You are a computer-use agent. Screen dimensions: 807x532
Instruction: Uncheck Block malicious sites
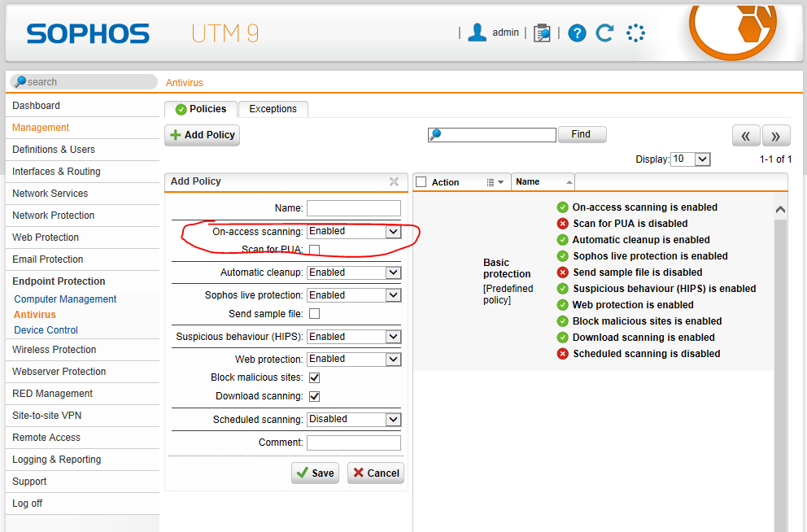[x=315, y=377]
